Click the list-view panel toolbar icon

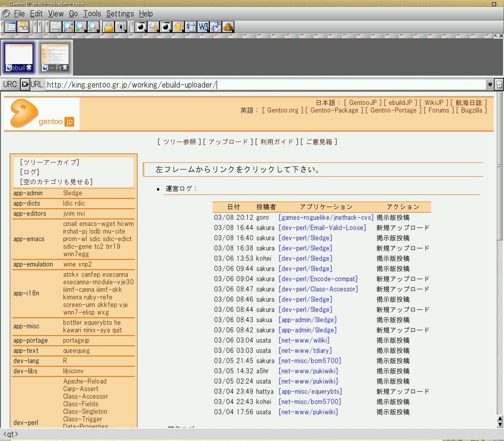coord(10,27)
